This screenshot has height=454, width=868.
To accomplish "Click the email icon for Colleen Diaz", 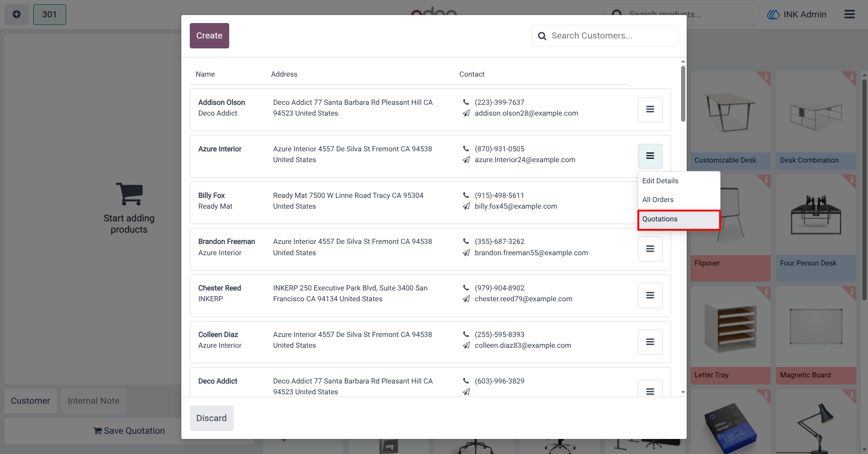I will click(x=466, y=345).
